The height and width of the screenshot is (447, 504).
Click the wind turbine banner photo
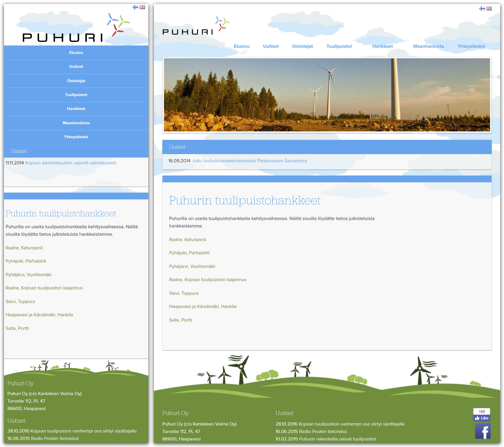pyautogui.click(x=327, y=95)
